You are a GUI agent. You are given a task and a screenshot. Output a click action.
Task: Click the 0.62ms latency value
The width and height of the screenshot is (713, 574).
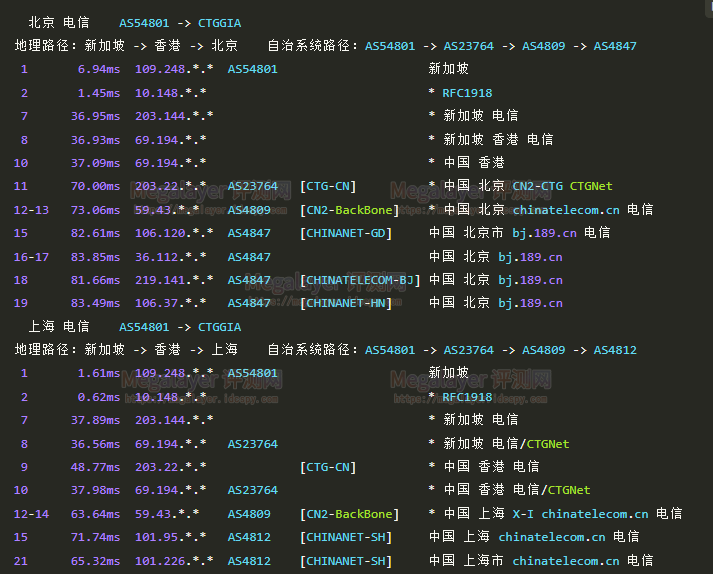click(99, 397)
